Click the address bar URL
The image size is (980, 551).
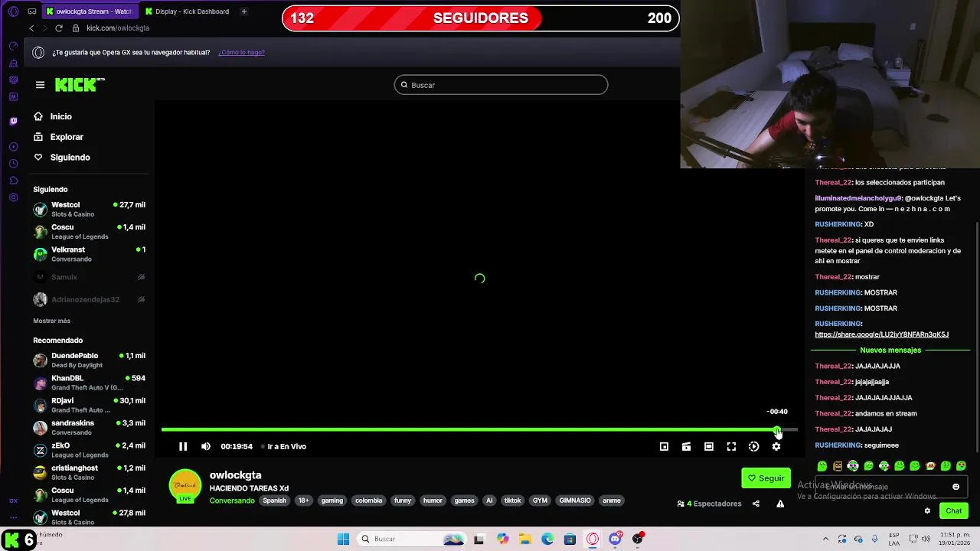click(118, 28)
